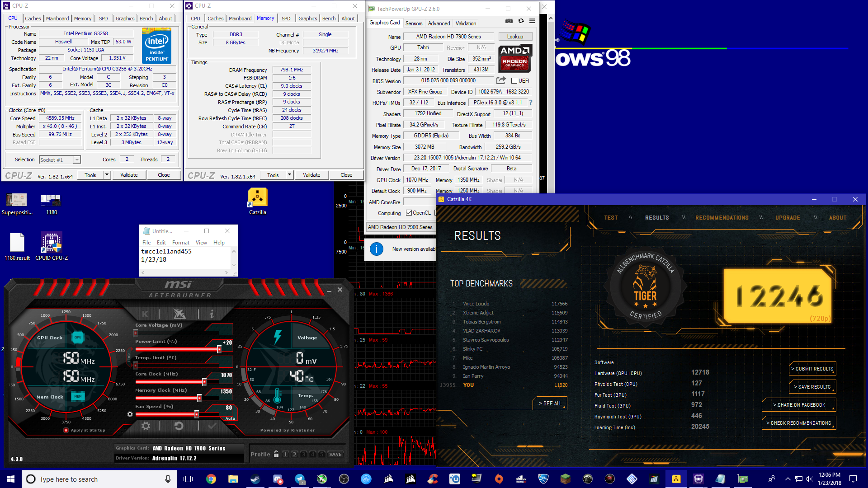Open the fan speed settings gear in Afterburner
Screen dimensions: 868x488
(130, 414)
